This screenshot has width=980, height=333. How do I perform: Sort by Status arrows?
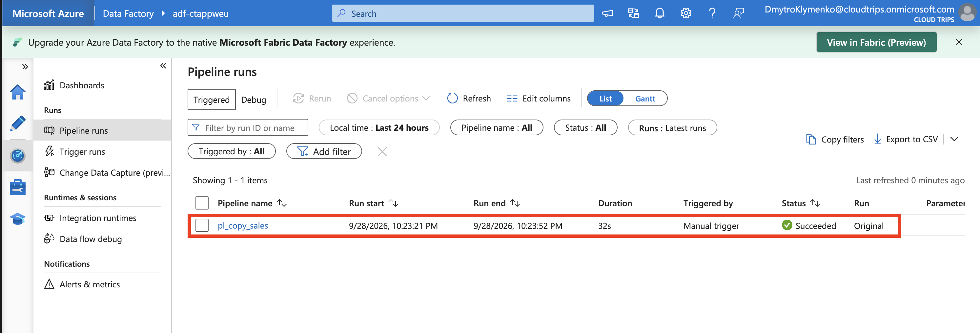coord(815,203)
